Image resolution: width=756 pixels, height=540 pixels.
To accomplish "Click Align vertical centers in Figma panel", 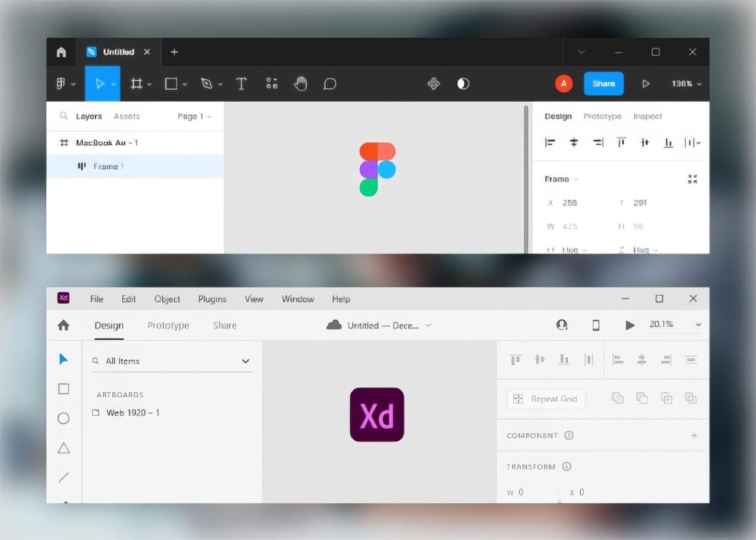I will pos(645,142).
